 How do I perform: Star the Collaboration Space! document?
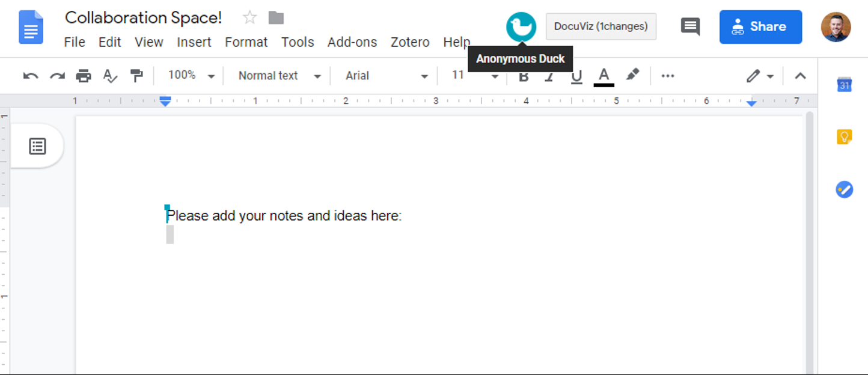(249, 18)
